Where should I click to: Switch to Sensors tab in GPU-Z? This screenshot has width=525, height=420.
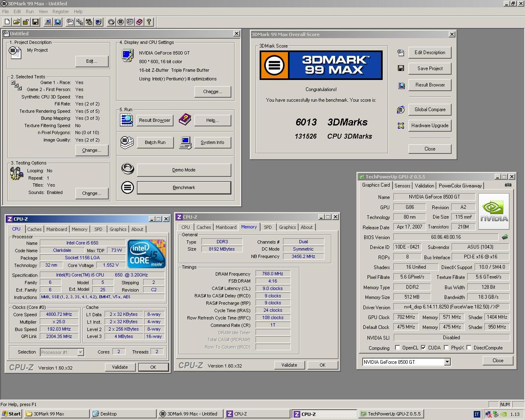click(402, 186)
